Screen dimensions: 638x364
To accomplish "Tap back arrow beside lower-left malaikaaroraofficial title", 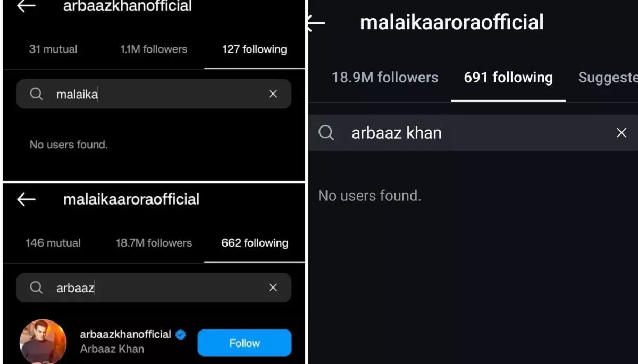I will (26, 199).
